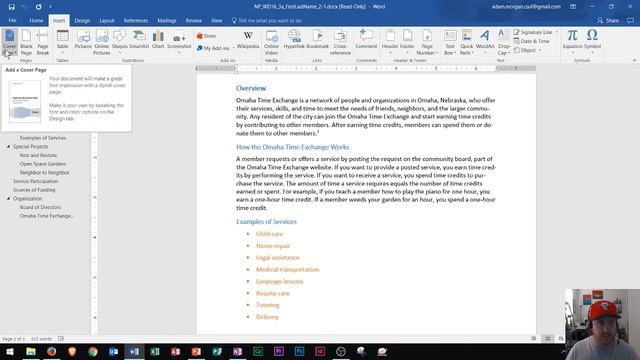640x360 pixels.
Task: Insert Date & Time
Action: click(x=531, y=41)
